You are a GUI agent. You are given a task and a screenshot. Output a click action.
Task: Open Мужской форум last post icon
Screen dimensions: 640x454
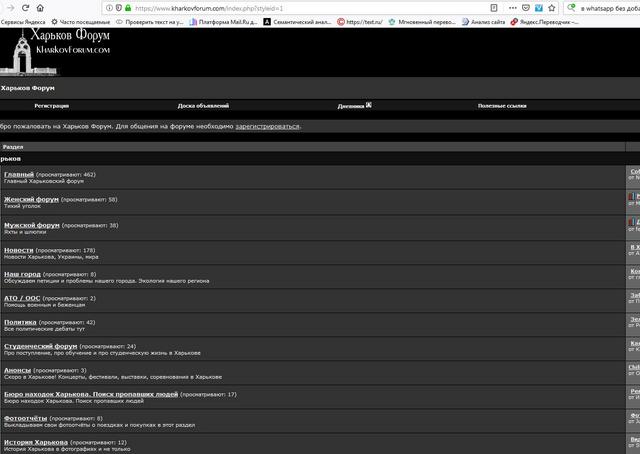point(631,222)
